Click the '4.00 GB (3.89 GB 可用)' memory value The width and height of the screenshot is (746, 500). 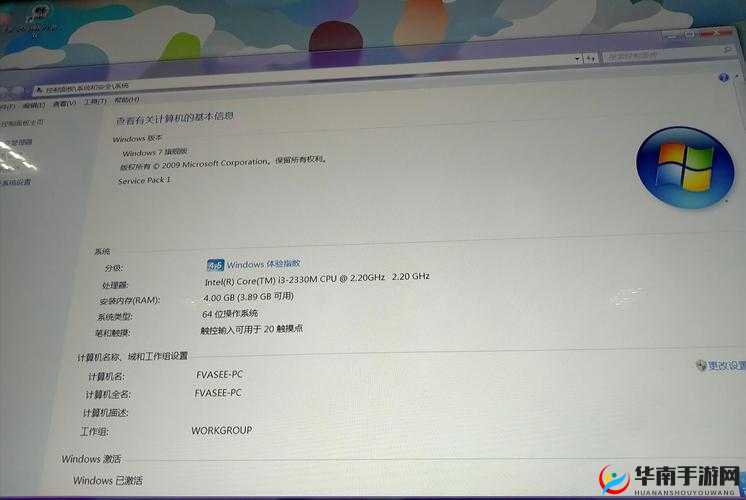pos(249,297)
